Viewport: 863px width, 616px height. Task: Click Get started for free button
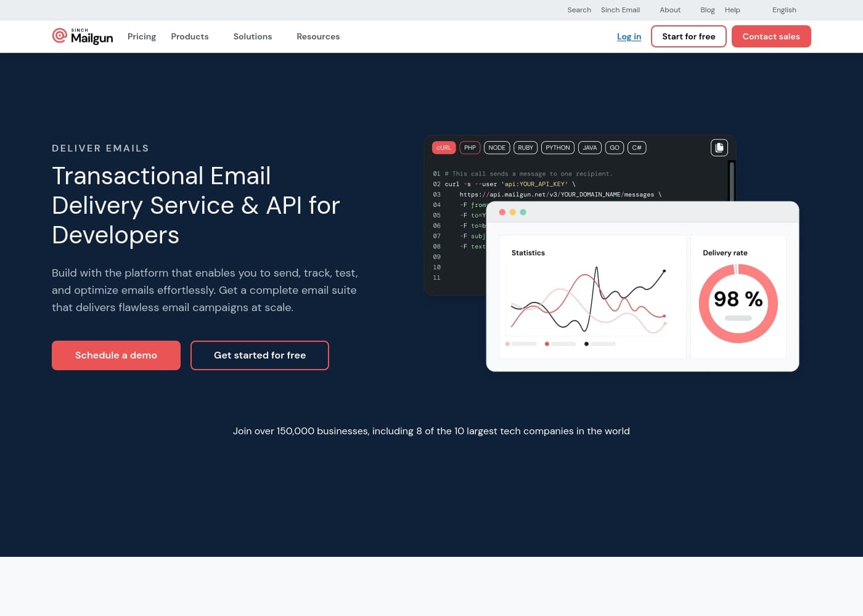pos(260,355)
